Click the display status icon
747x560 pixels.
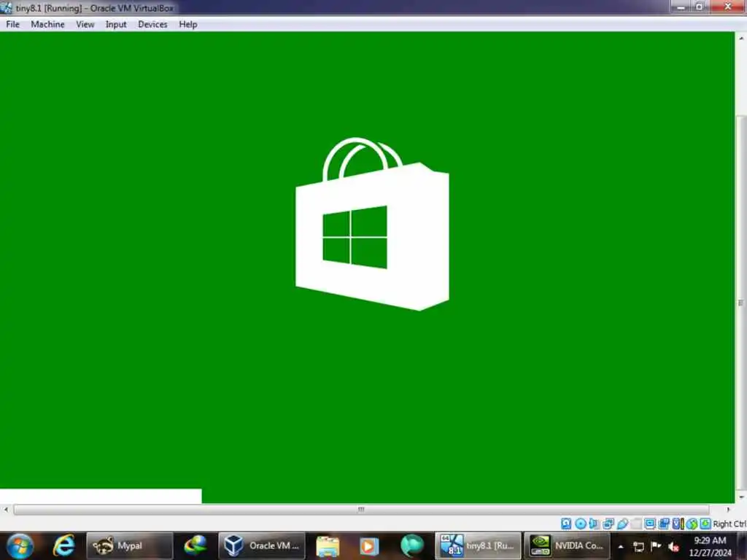coord(650,524)
